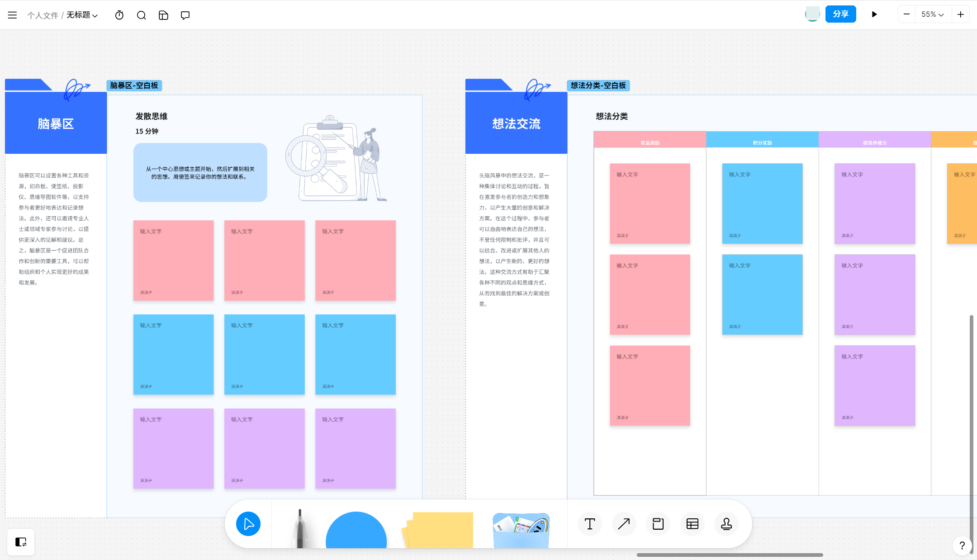This screenshot has height=560, width=977.
Task: Select the orange sticky note at right edge
Action: pyautogui.click(x=962, y=204)
